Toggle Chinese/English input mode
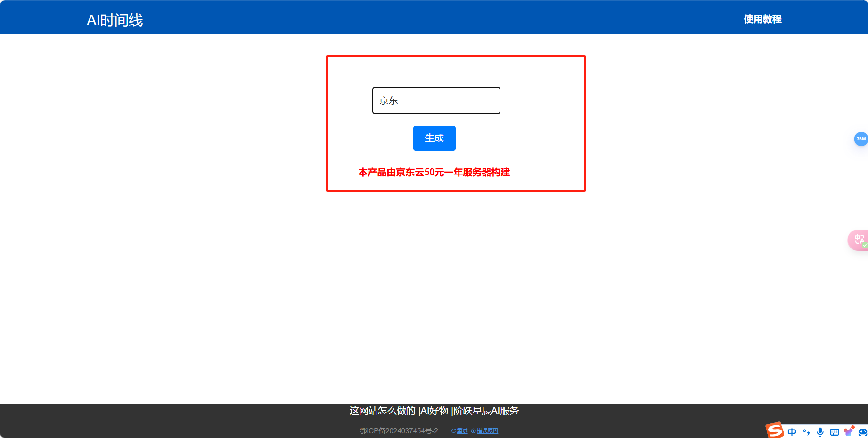This screenshot has width=868, height=438. tap(792, 431)
